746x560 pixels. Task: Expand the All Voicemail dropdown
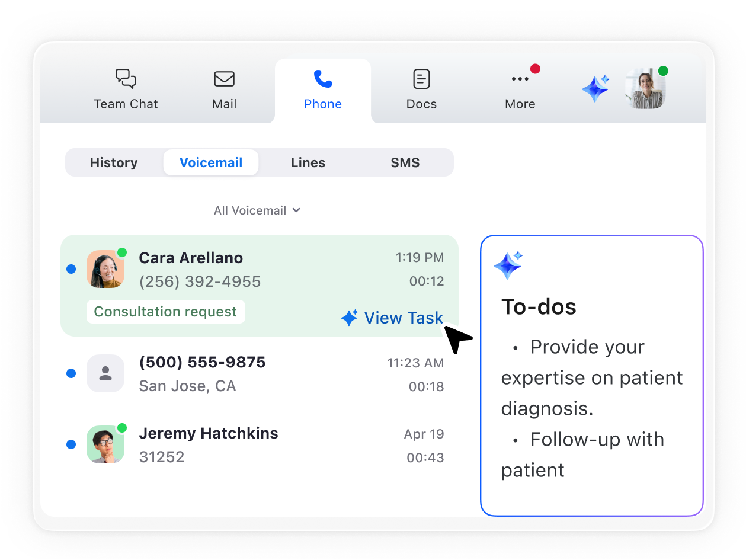[257, 210]
